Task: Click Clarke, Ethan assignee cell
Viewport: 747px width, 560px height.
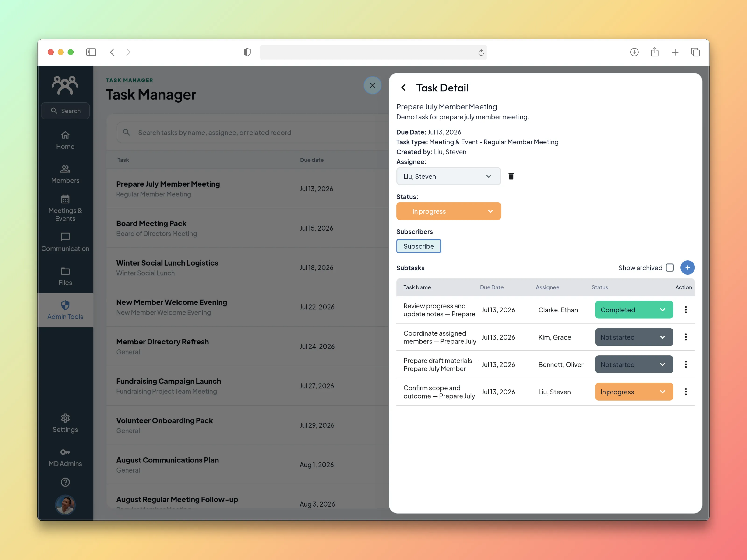Action: point(558,310)
